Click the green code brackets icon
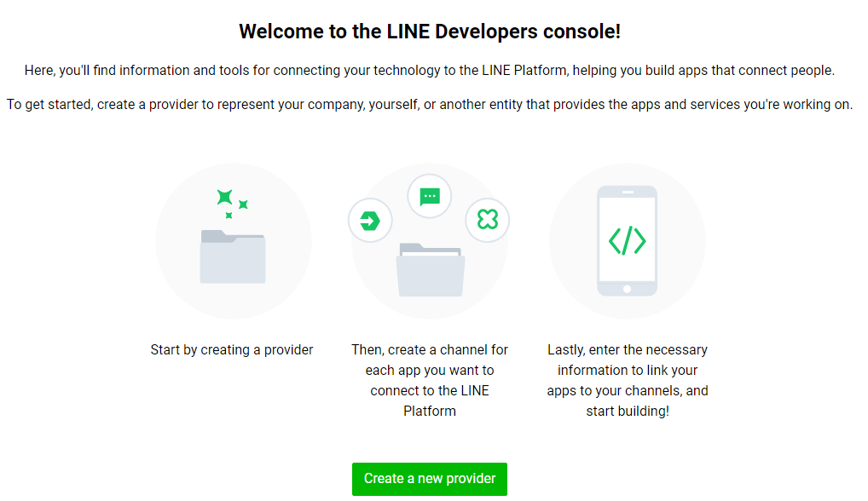Image resolution: width=868 pixels, height=501 pixels. coord(628,240)
